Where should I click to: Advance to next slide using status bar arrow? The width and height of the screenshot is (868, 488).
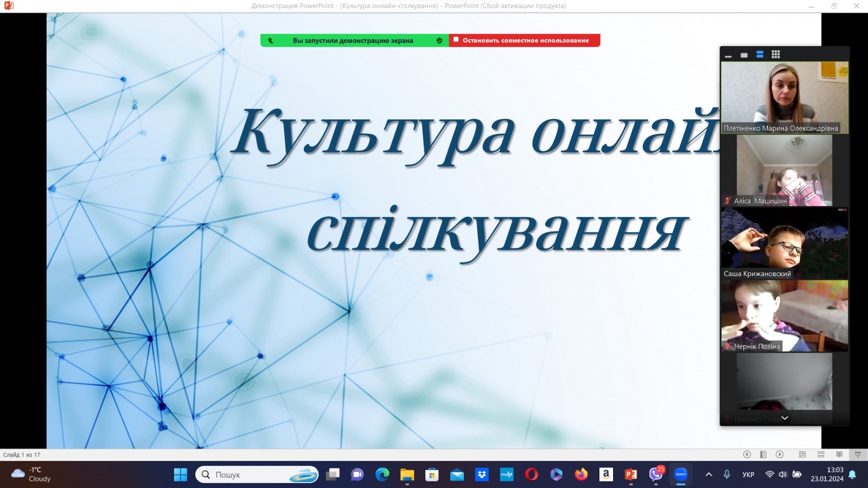coord(780,454)
